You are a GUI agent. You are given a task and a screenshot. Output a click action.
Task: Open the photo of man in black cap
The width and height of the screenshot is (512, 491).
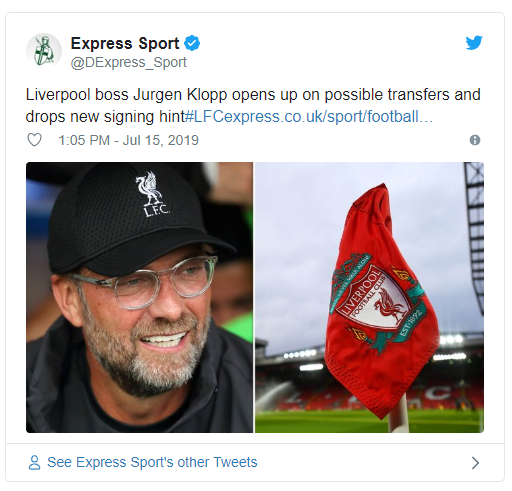[x=140, y=297]
